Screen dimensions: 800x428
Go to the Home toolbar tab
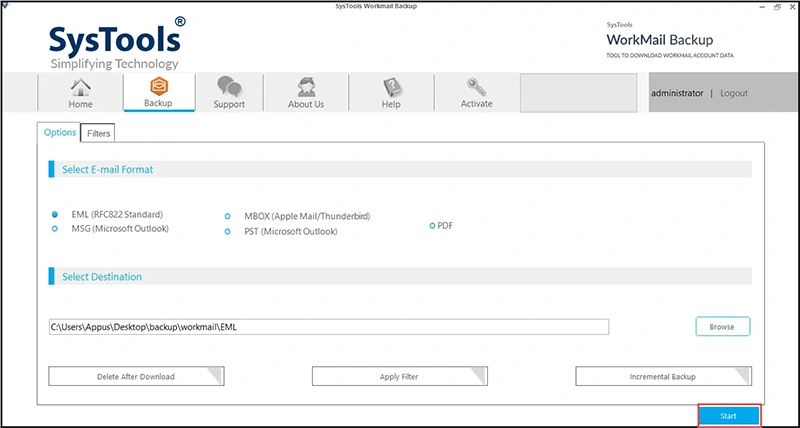point(80,93)
